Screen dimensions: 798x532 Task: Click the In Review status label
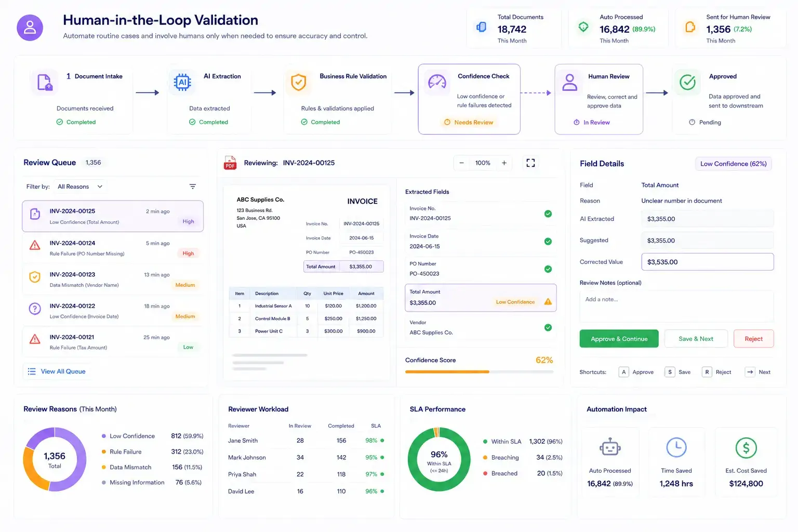point(592,123)
